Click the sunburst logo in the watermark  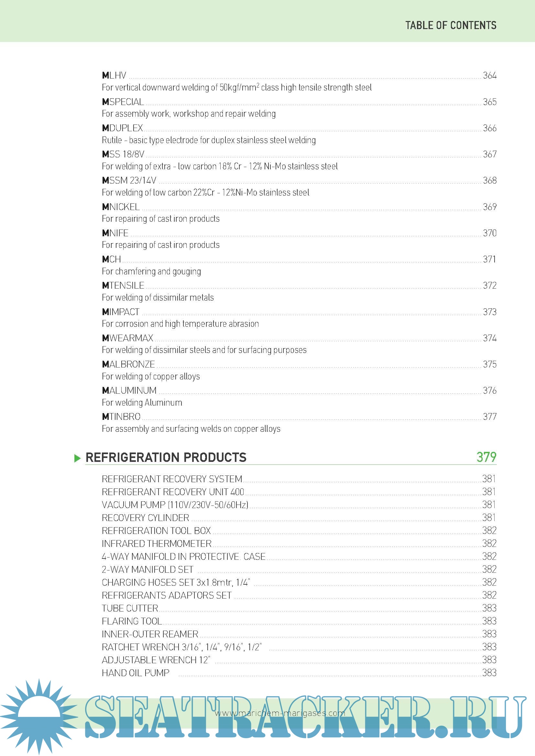39,715
